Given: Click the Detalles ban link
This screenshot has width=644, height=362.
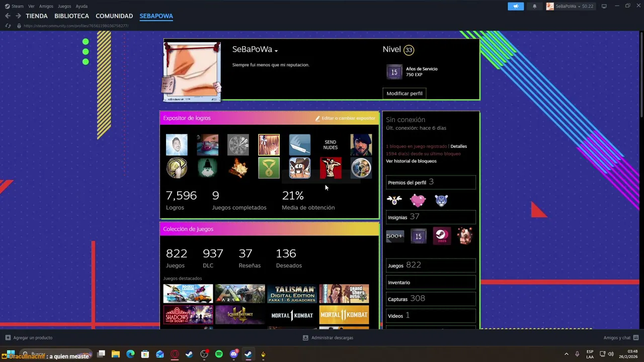Looking at the screenshot, I should click(x=458, y=146).
